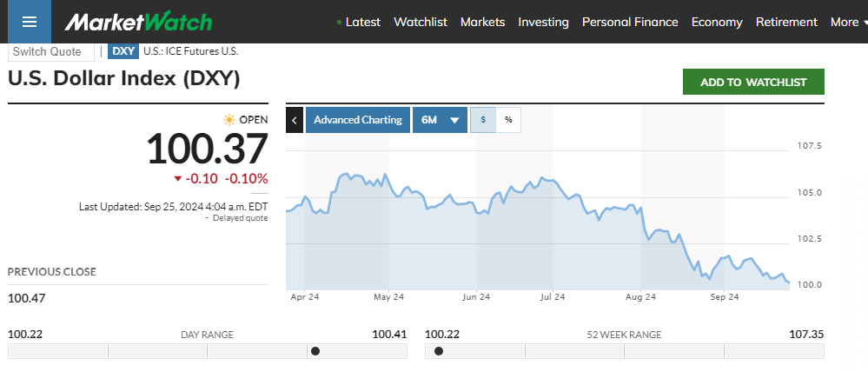Click the Add to Watchlist button
This screenshot has width=868, height=372.
tap(753, 82)
